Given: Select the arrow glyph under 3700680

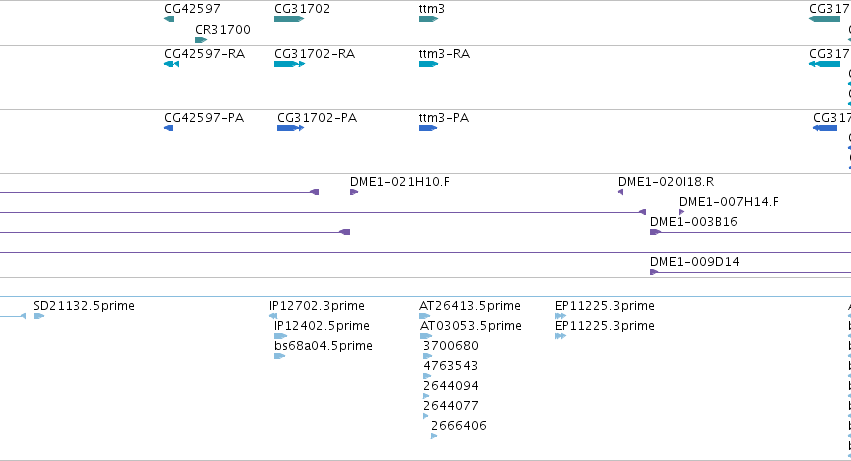Looking at the screenshot, I should pyautogui.click(x=428, y=356).
